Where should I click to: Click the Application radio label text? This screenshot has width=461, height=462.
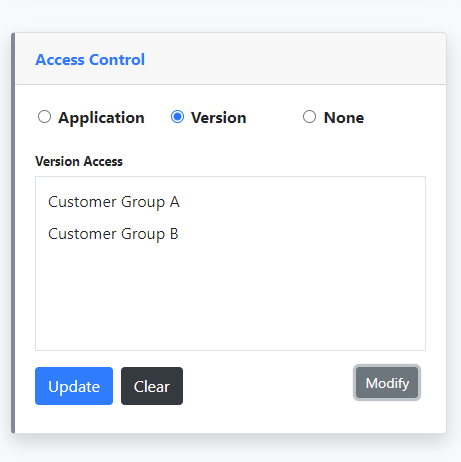(101, 118)
